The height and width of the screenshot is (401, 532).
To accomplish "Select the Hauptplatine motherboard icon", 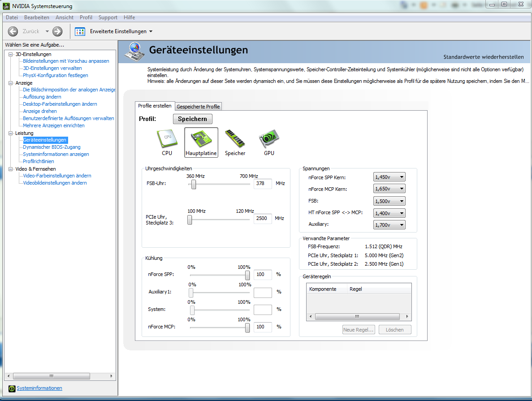I will point(201,142).
